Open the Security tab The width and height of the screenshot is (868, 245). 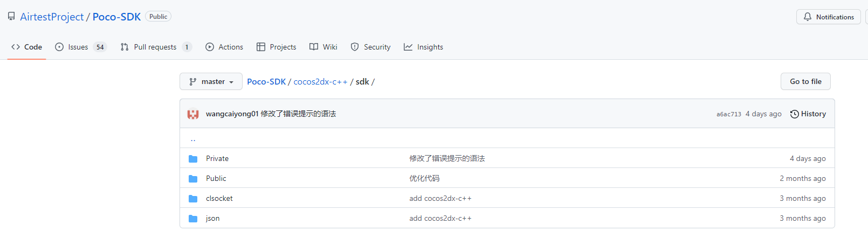pyautogui.click(x=370, y=47)
